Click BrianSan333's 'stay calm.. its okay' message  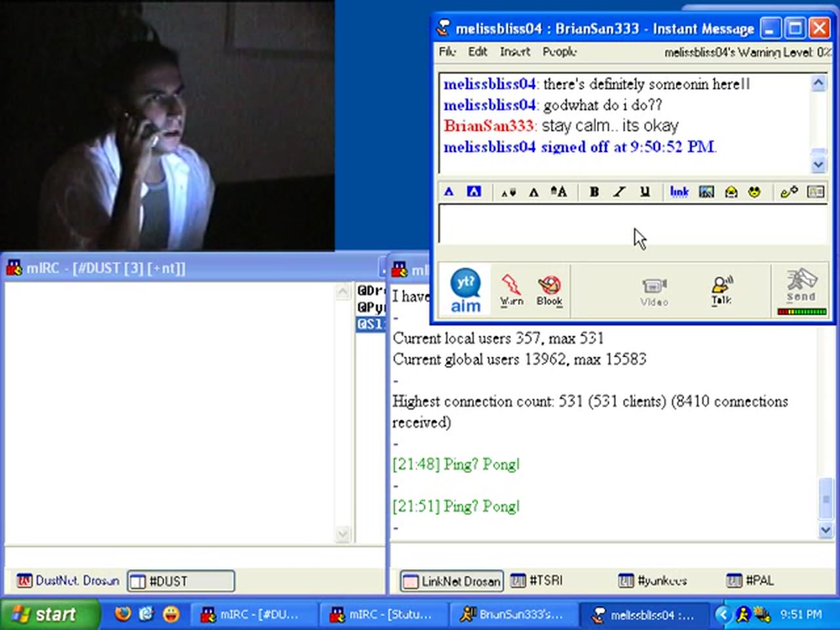tap(610, 126)
